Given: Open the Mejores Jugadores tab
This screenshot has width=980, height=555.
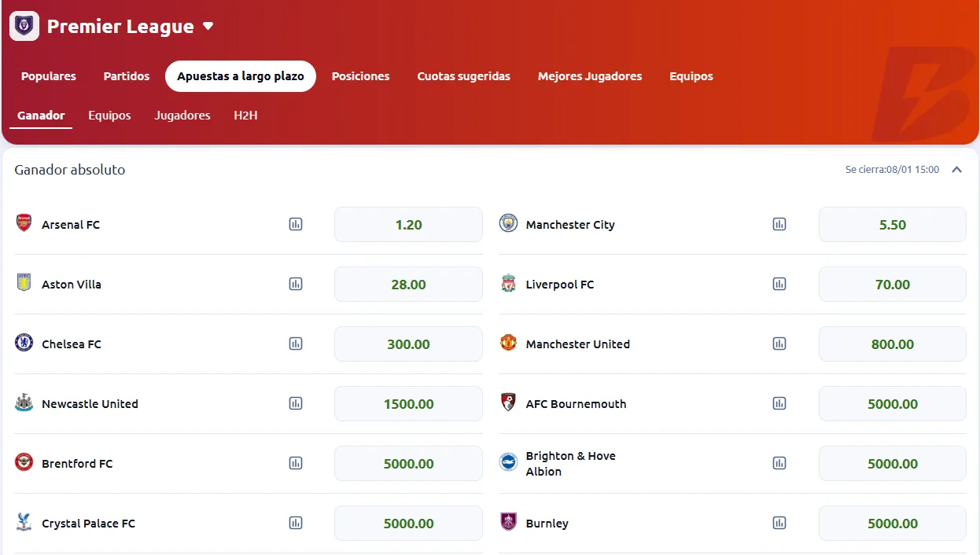Looking at the screenshot, I should [x=590, y=76].
